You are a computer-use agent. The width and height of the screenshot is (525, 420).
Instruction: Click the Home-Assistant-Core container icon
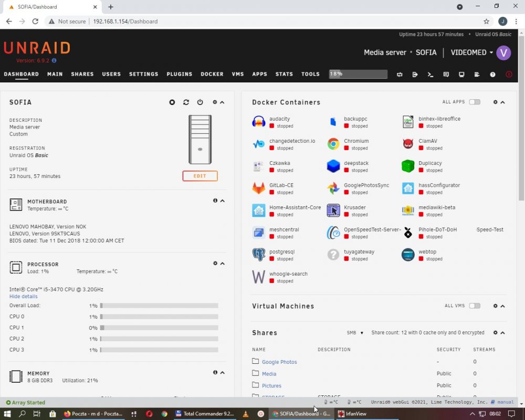pos(258,211)
